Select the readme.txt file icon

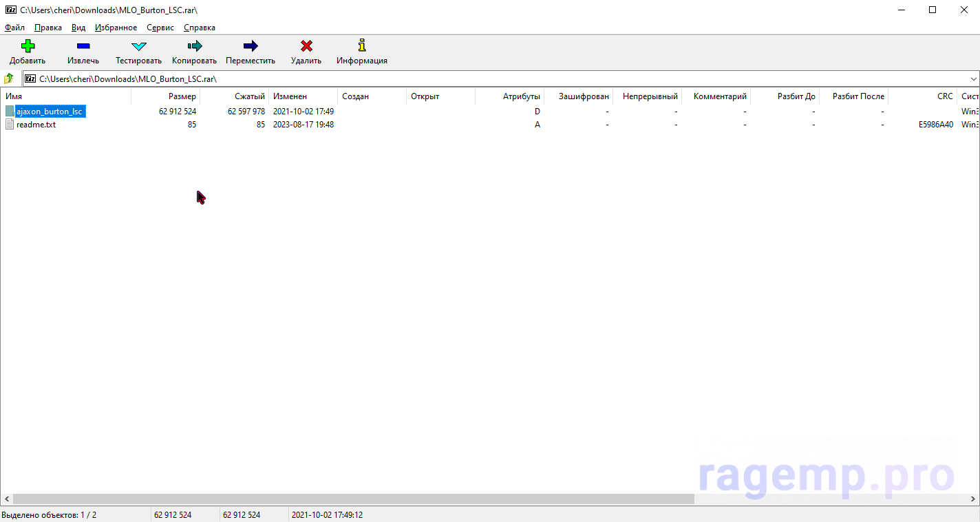click(10, 125)
